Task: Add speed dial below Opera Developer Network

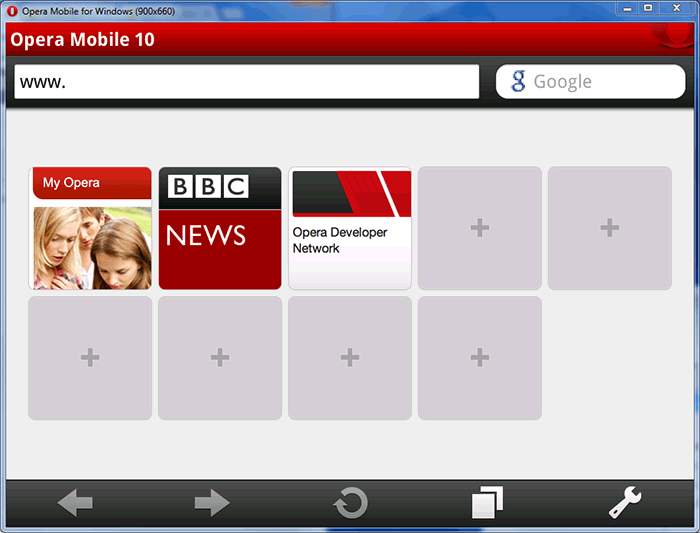Action: [350, 358]
